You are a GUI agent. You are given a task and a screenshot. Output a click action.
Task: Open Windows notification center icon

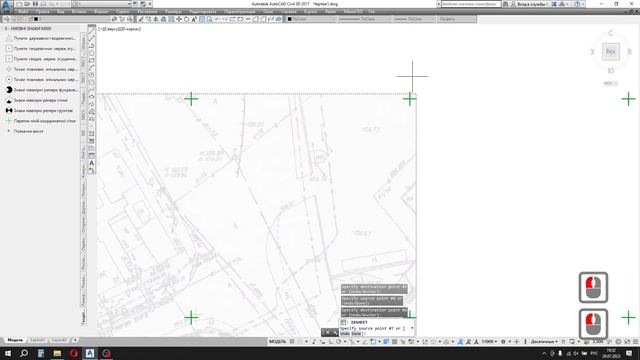coord(629,353)
